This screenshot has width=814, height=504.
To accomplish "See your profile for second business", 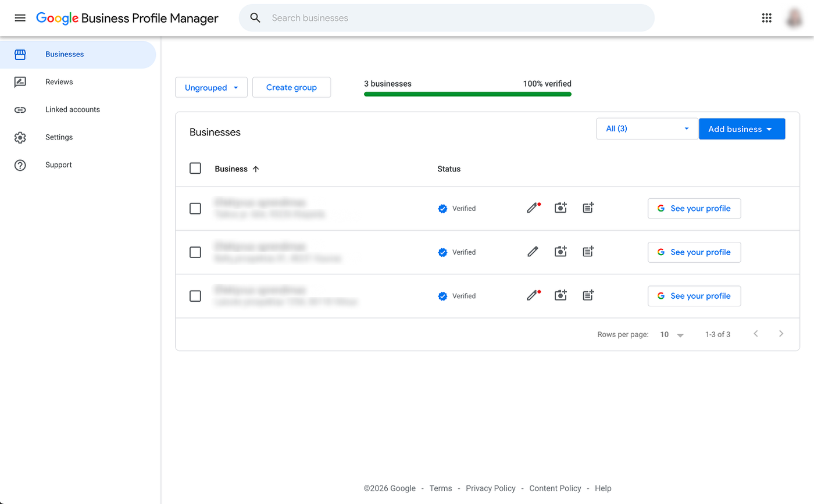I will tap(694, 252).
